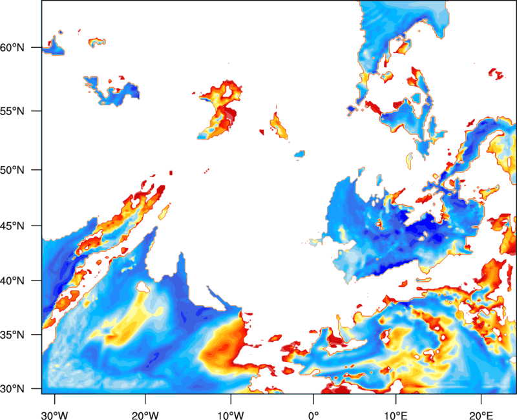This screenshot has width=517, height=420.
Task: Click the 50°N latitude label
Action: (x=12, y=170)
